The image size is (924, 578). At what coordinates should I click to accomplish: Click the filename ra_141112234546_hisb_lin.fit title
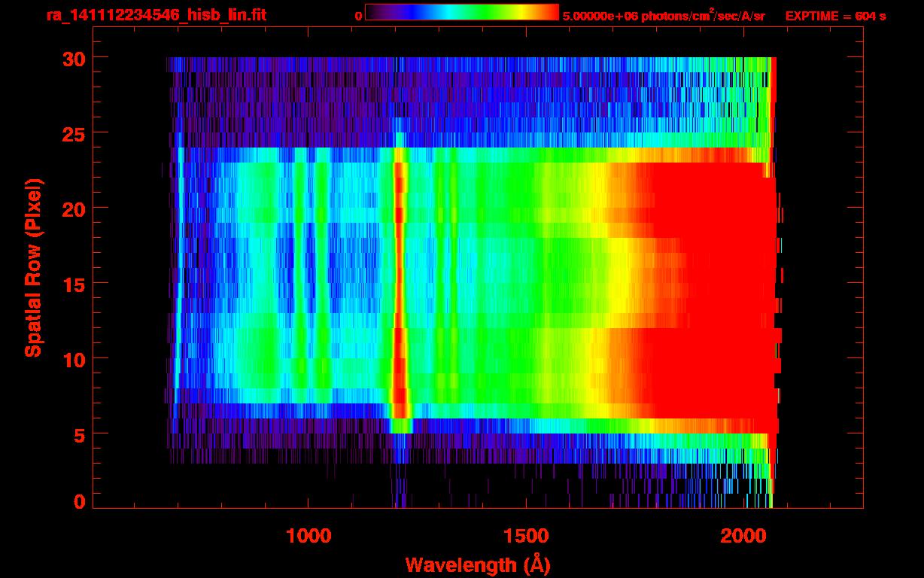pyautogui.click(x=156, y=15)
